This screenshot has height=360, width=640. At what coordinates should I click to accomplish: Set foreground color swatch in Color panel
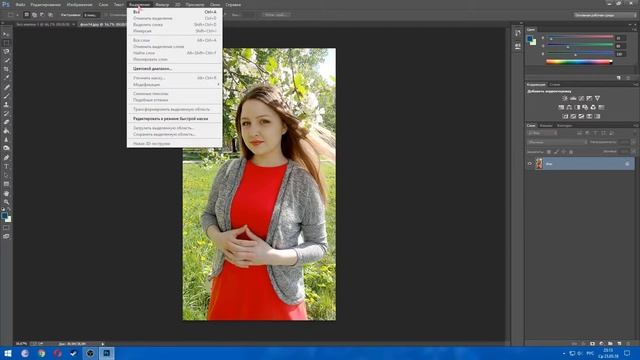pos(530,39)
